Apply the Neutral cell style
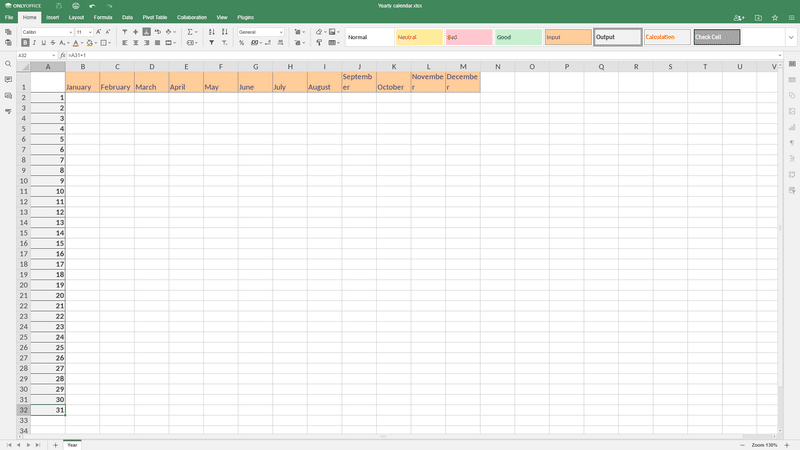 click(x=419, y=37)
